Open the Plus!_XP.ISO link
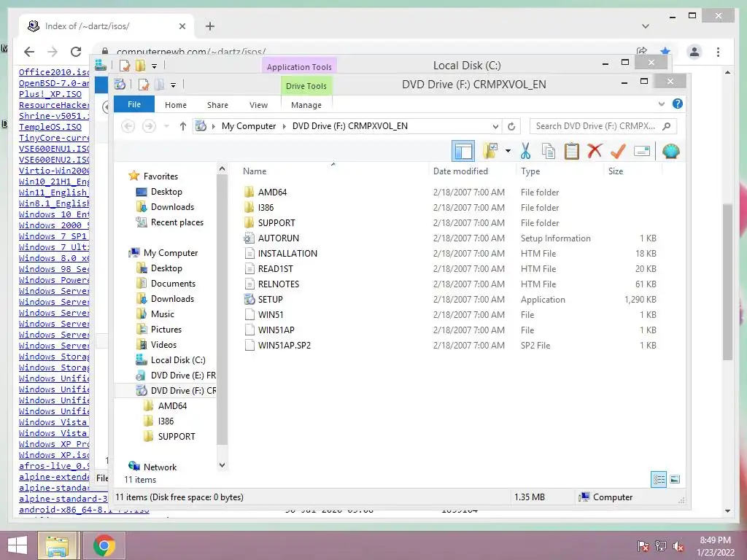Viewport: 747px width, 560px height. [50, 94]
